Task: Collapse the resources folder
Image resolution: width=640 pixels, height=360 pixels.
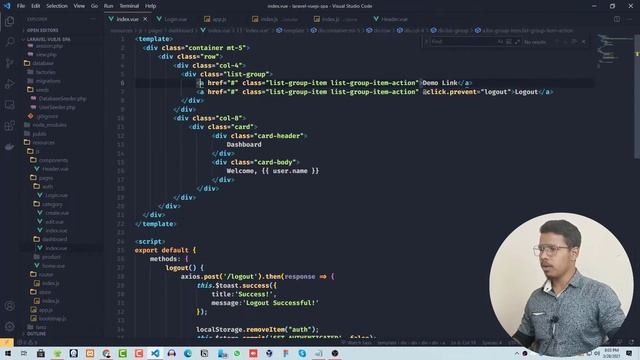Action: coord(43,142)
